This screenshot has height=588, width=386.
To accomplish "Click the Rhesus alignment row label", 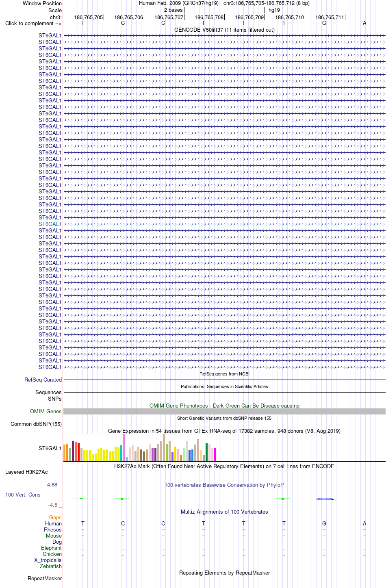I will point(53,530).
